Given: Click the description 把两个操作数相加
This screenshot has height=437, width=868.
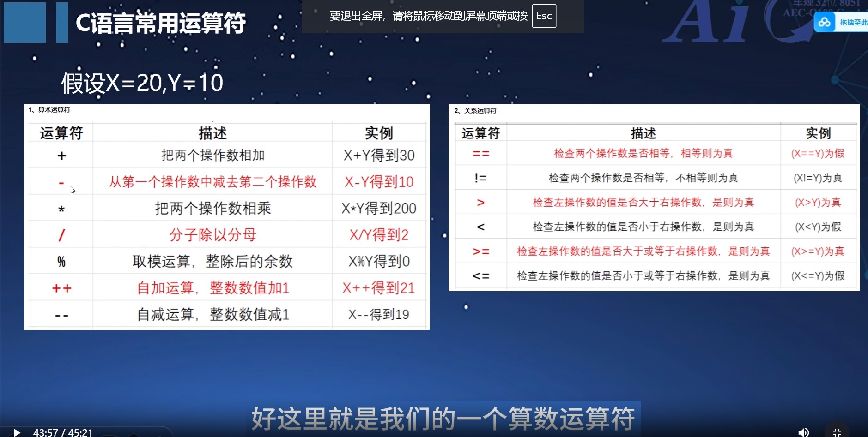Looking at the screenshot, I should tap(212, 155).
